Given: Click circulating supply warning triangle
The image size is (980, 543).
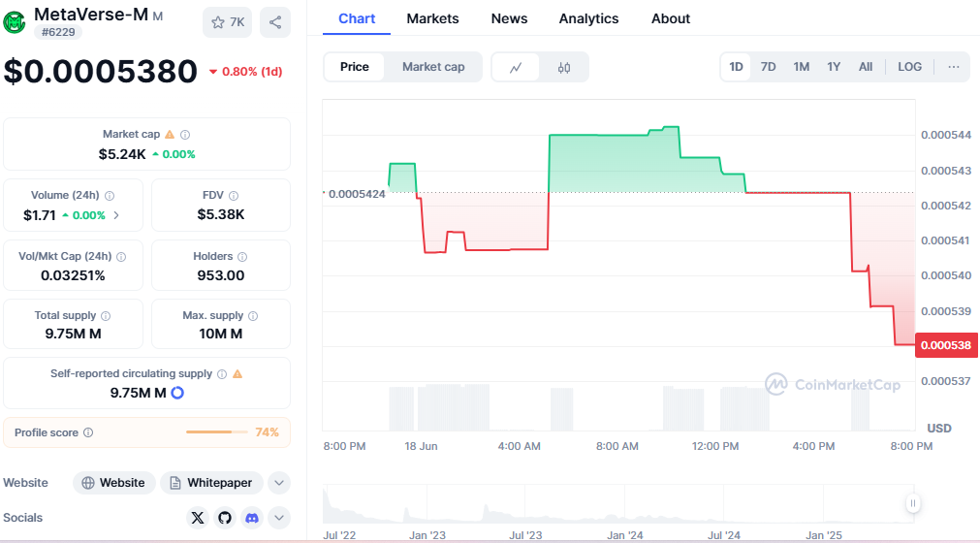Looking at the screenshot, I should pos(237,373).
